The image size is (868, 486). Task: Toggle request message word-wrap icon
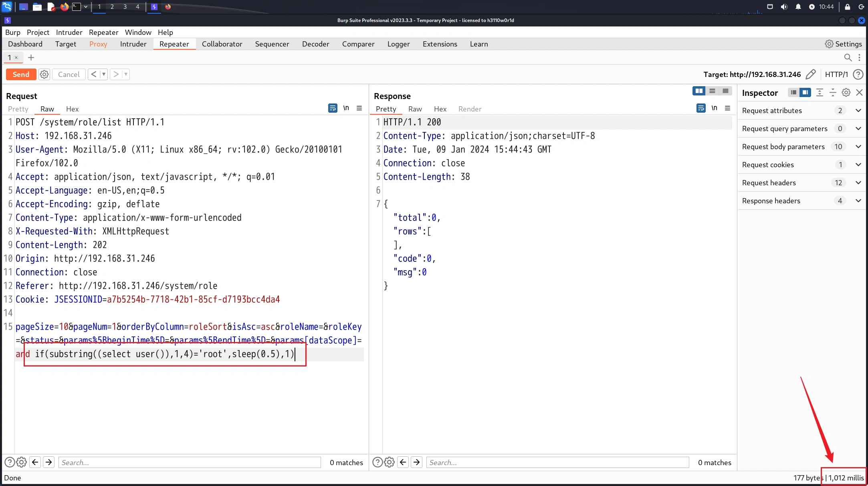tap(333, 108)
